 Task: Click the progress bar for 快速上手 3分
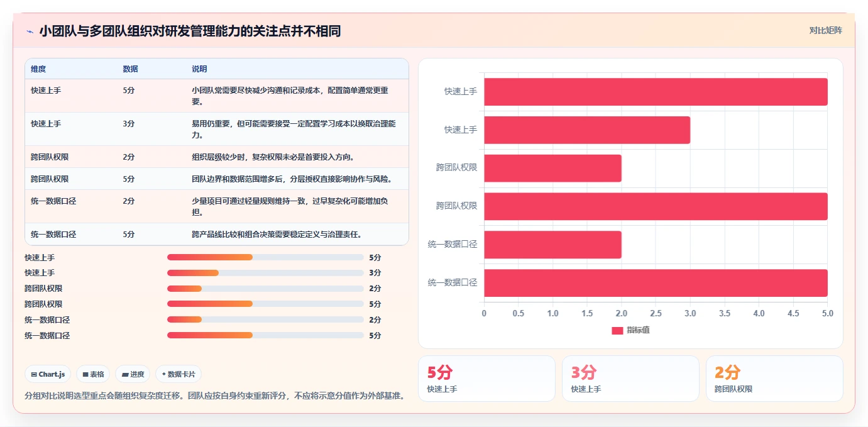coord(265,273)
